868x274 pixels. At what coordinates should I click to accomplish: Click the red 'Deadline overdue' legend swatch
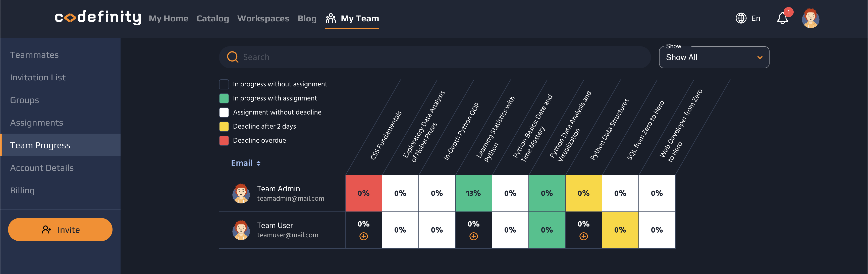point(224,140)
